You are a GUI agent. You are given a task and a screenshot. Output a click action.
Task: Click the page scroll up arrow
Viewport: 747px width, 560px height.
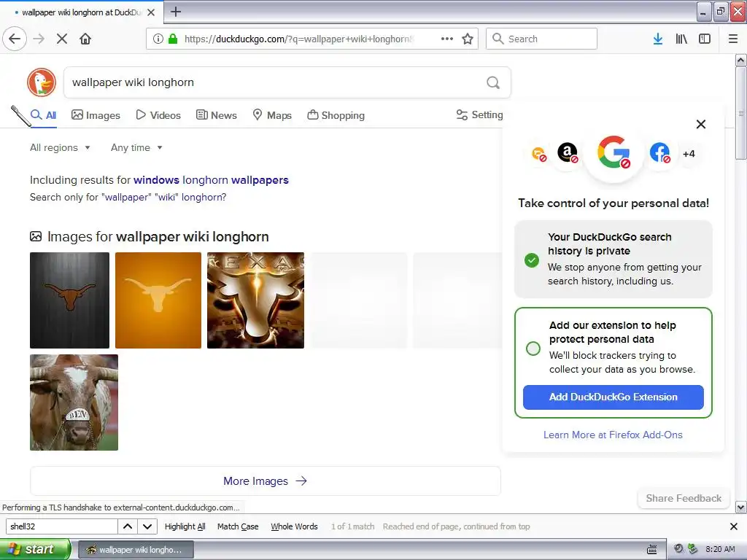click(x=741, y=60)
